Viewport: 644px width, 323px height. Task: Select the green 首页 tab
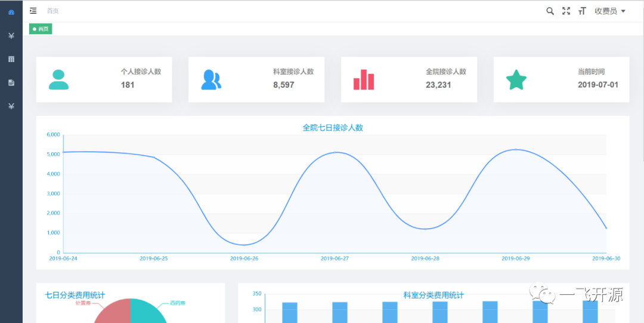click(41, 29)
